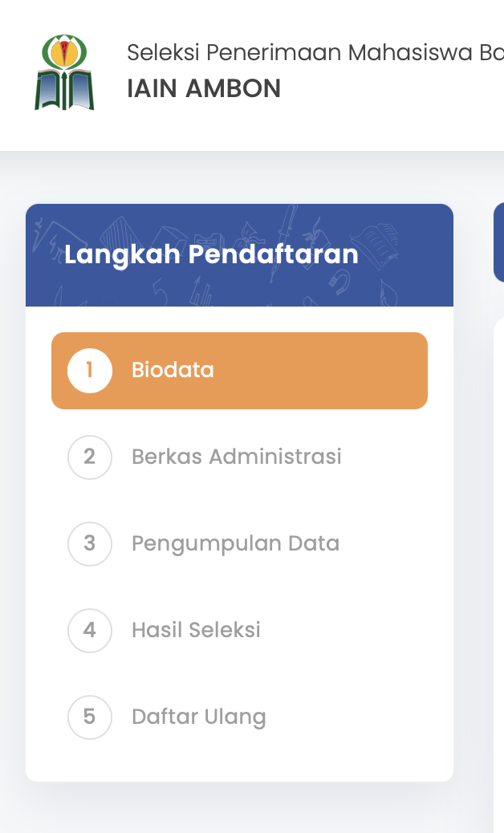Image resolution: width=504 pixels, height=833 pixels.
Task: Click the IAIN Ambon logo
Action: [x=64, y=72]
